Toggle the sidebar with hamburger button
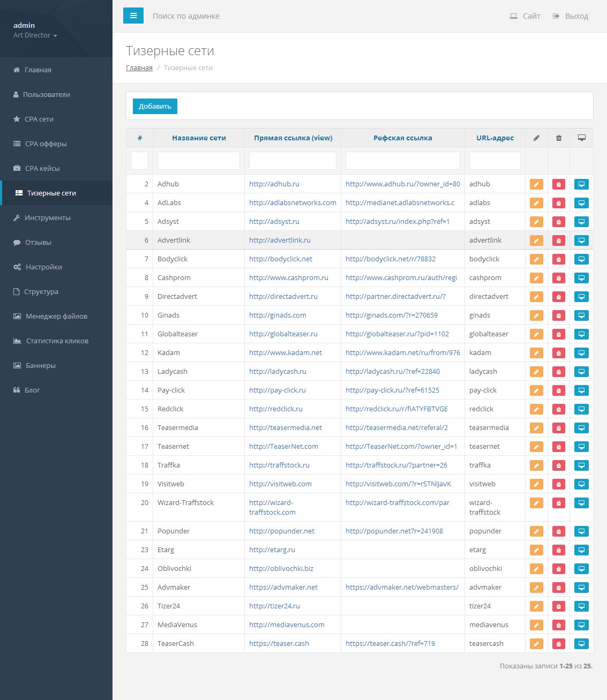The width and height of the screenshot is (607, 700). pyautogui.click(x=133, y=16)
